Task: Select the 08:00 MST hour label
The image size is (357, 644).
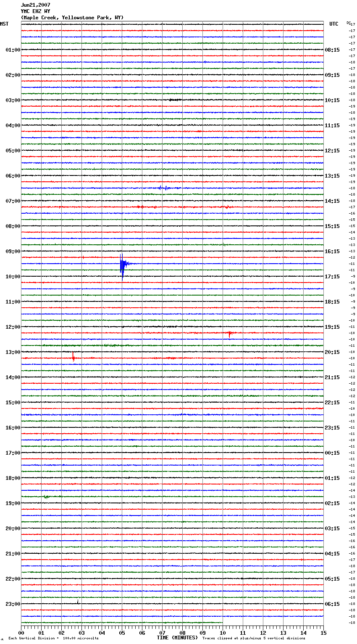Action: [13, 226]
